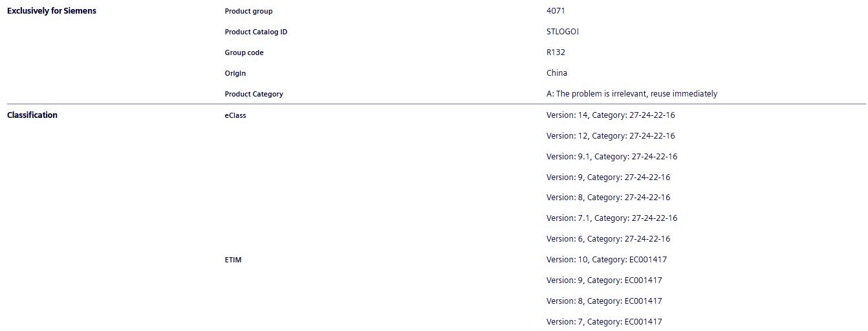
Task: Click the 'Classification' section heading
Action: [x=32, y=115]
